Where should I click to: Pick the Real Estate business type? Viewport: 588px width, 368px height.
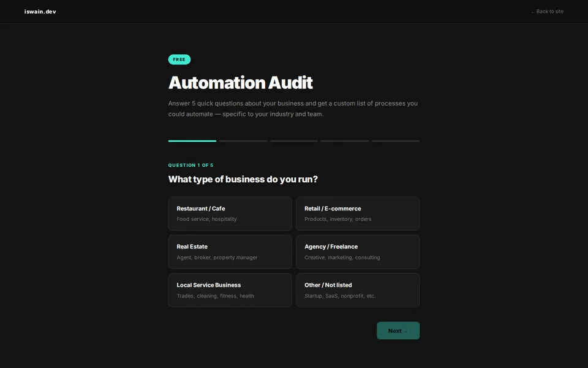230,252
